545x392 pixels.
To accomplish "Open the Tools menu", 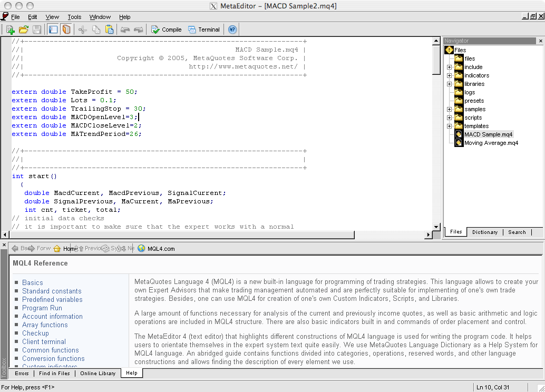I will pyautogui.click(x=74, y=16).
